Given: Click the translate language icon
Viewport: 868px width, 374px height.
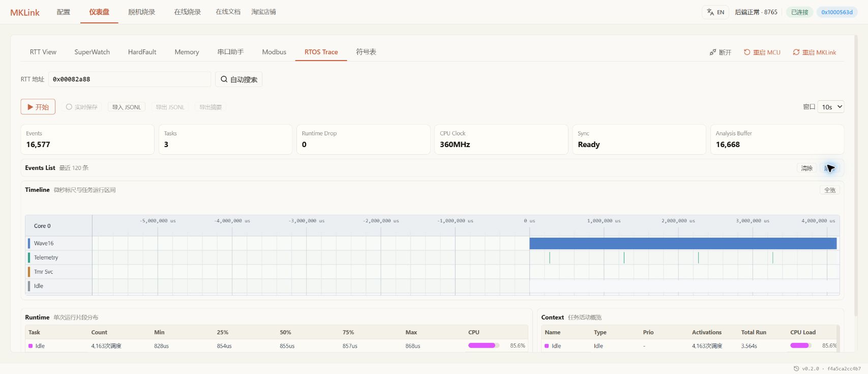Looking at the screenshot, I should click(710, 12).
